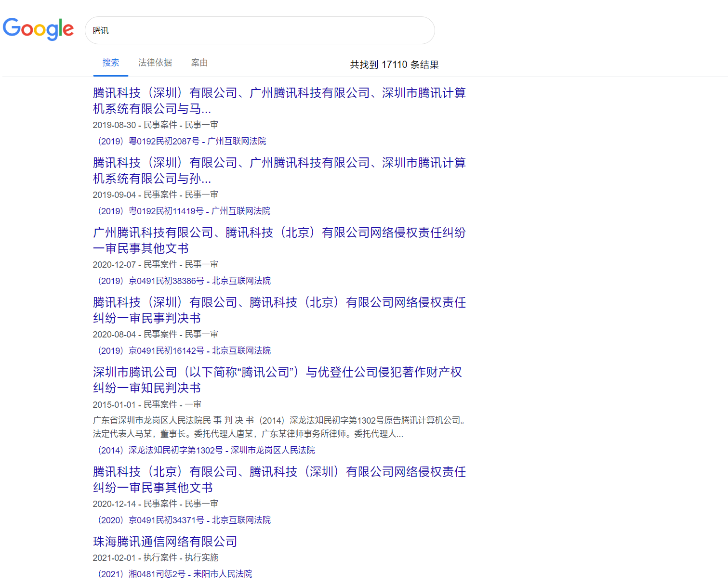Click the 2021-02-01 - 执行案件 - 执行实施 line
The width and height of the screenshot is (728, 583).
click(156, 557)
